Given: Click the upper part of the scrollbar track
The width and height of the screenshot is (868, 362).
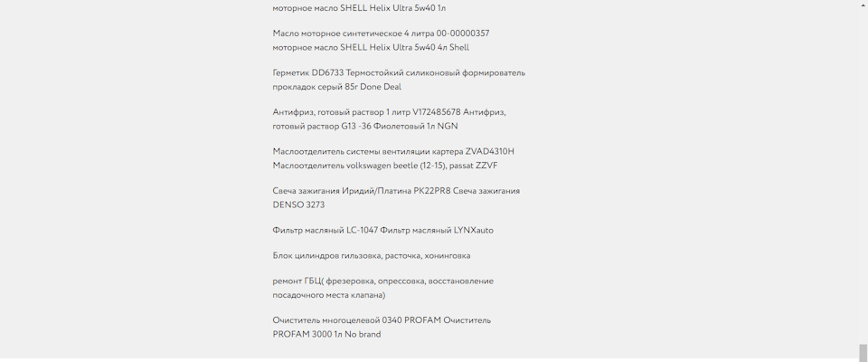Looking at the screenshot, I should (x=863, y=90).
